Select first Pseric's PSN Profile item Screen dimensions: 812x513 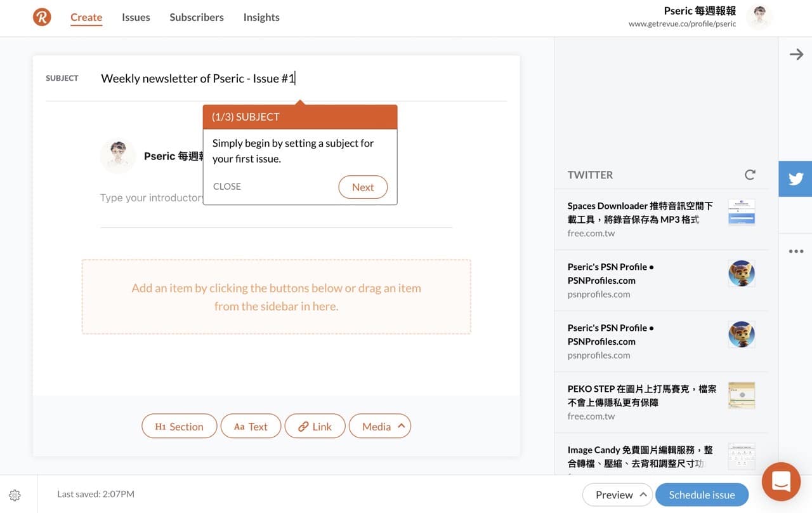point(661,280)
